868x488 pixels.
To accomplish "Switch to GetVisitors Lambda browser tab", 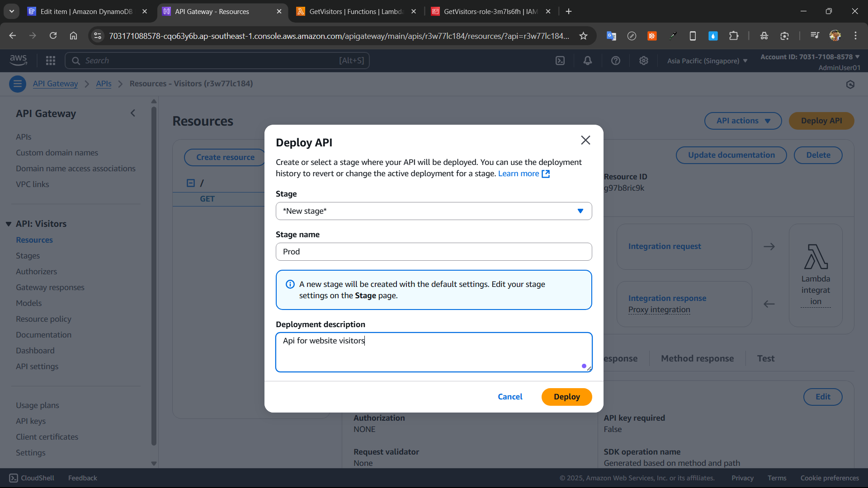I will pos(357,11).
